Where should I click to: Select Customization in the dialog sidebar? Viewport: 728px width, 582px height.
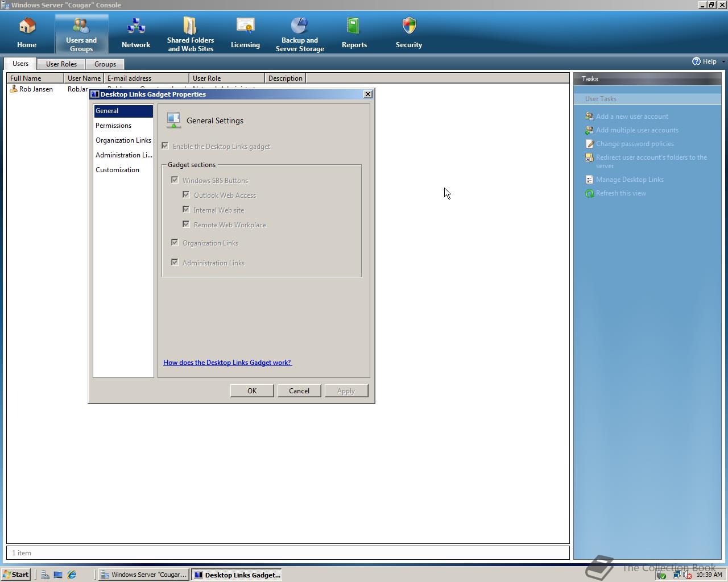coord(123,170)
